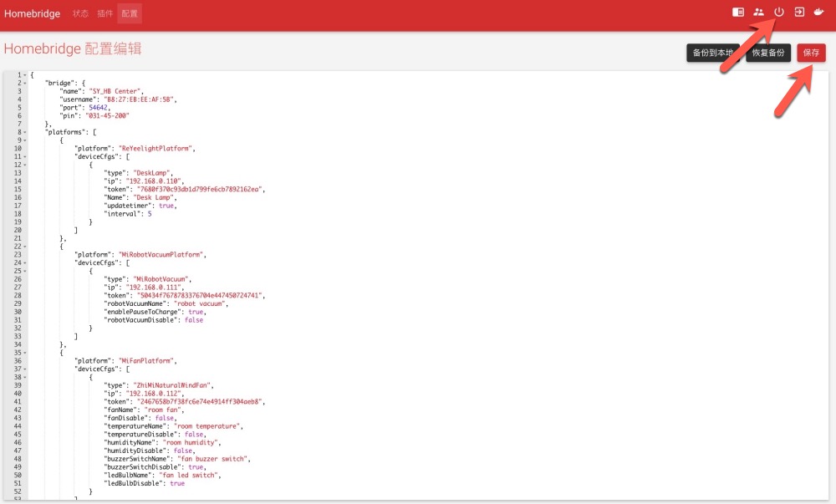
Task: Click line number 20 in the gutter
Action: (x=18, y=230)
